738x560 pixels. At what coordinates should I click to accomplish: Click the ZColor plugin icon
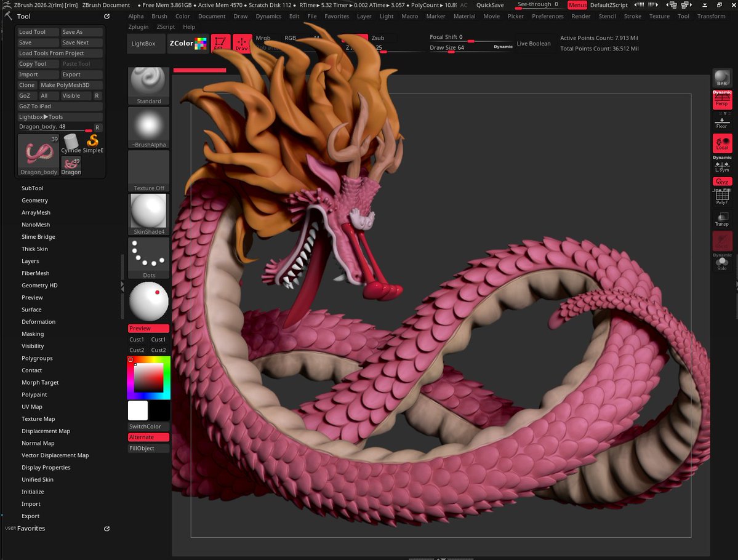coord(188,43)
